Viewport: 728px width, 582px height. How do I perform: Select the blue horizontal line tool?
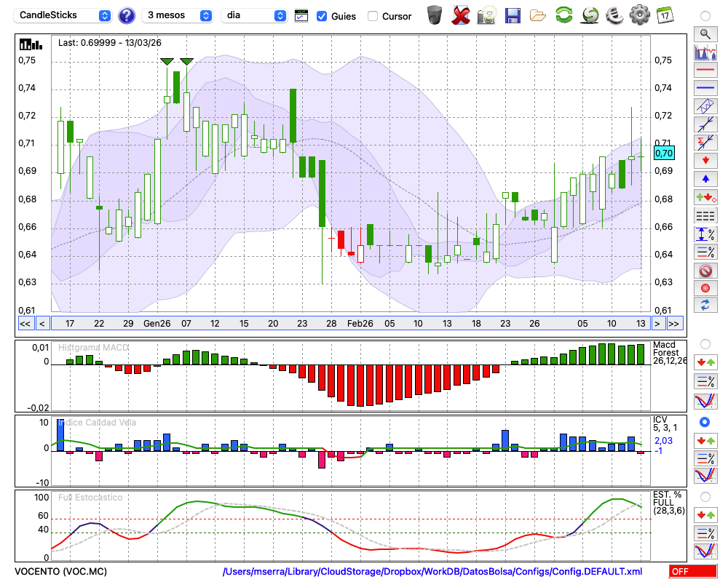(705, 88)
